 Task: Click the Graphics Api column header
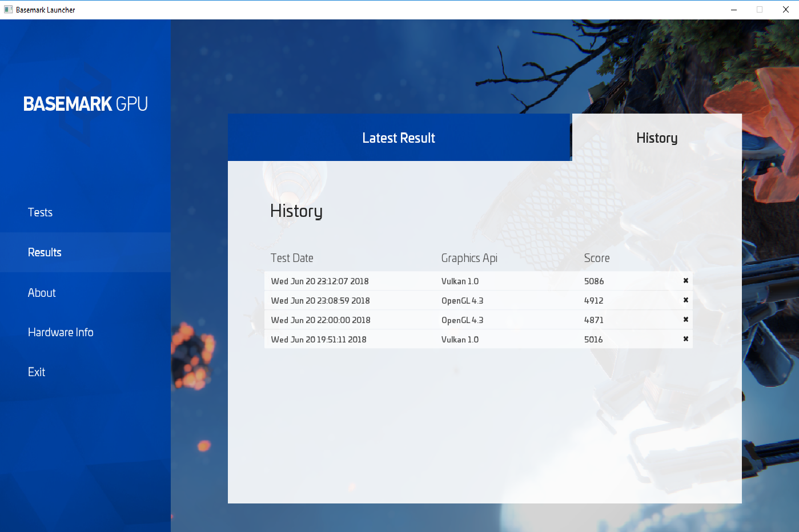(x=469, y=258)
